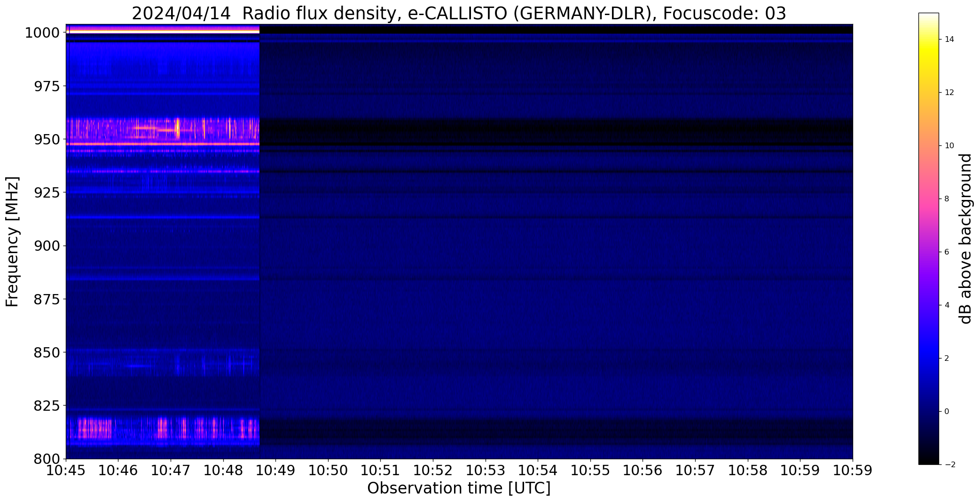Viewport: 980px width, 502px height.
Task: Click the color scale bar gradient
Action: [x=928, y=239]
